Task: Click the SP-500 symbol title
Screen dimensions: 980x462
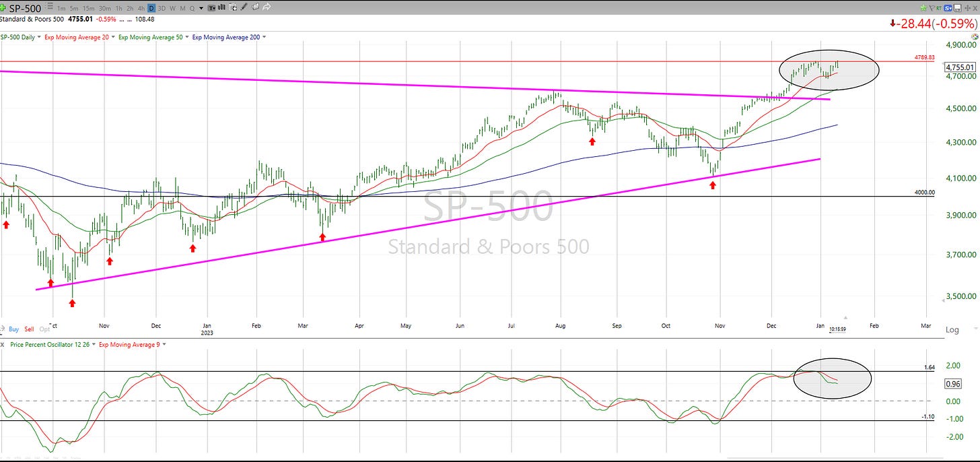Action: point(25,8)
